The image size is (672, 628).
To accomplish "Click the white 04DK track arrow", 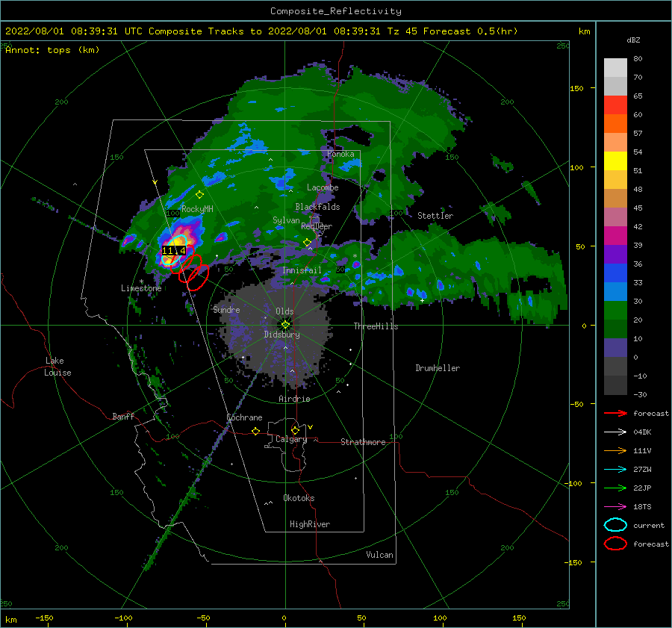I will click(615, 432).
